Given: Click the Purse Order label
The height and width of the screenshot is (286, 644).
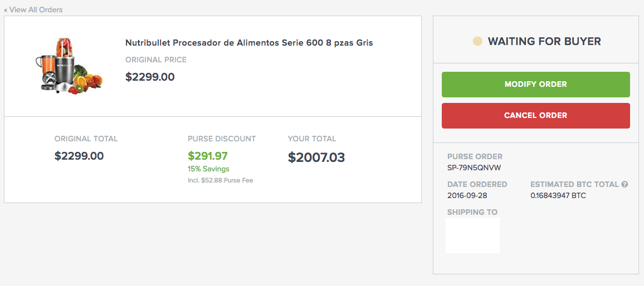Looking at the screenshot, I should tap(475, 156).
